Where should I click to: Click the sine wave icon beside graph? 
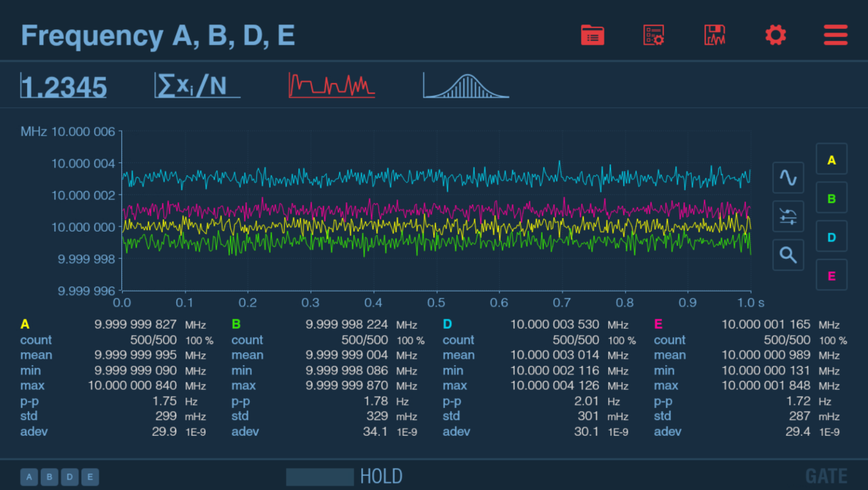pyautogui.click(x=788, y=177)
